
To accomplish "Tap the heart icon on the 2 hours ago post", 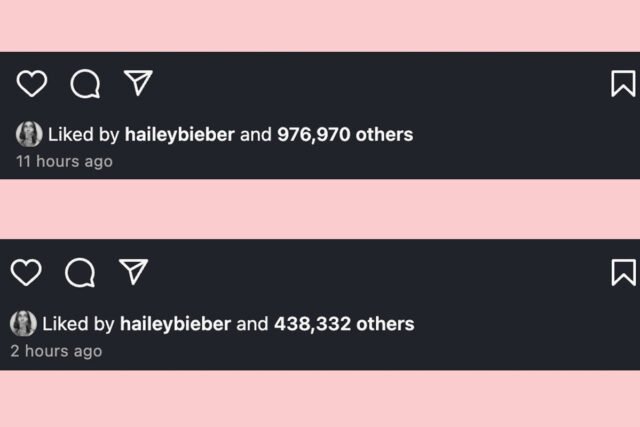I will click(x=26, y=272).
